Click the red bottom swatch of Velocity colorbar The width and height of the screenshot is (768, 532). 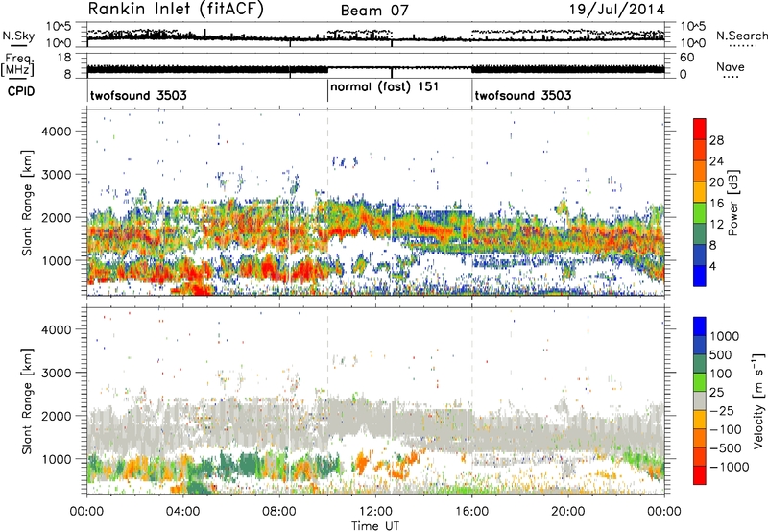[700, 475]
